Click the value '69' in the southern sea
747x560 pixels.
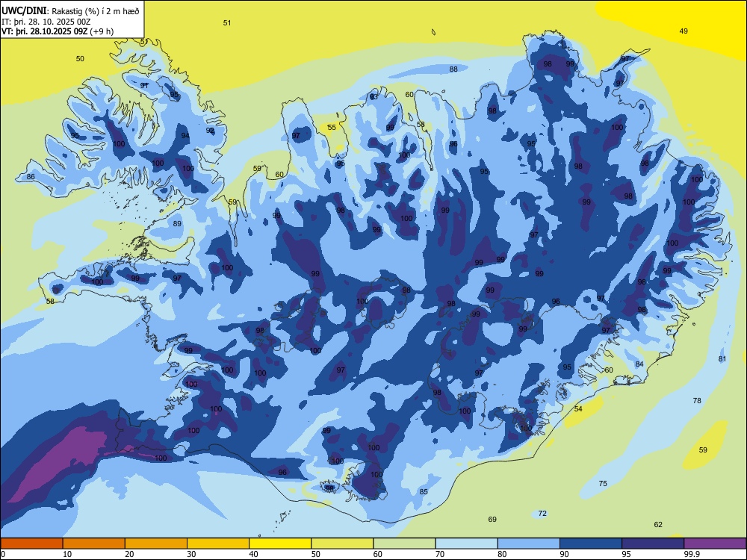(x=492, y=520)
